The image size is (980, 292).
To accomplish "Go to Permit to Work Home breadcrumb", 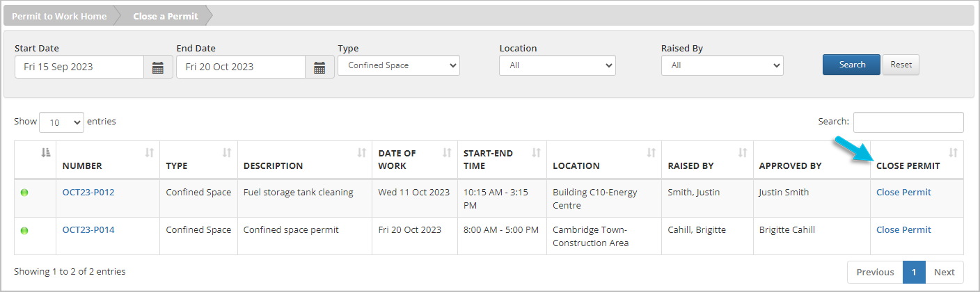I will click(59, 16).
